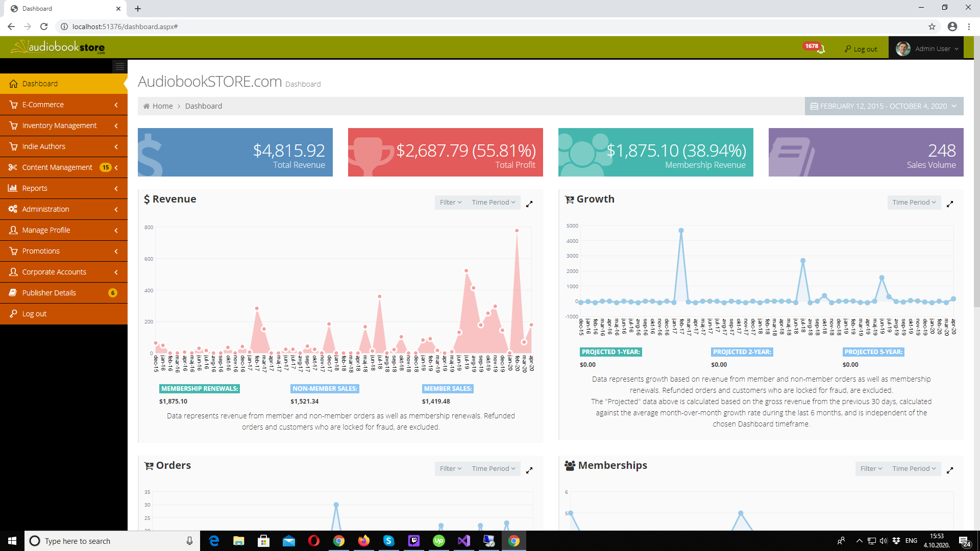Expand the E-Commerce sidebar menu
Screen dimensions: 980x551
pos(63,105)
